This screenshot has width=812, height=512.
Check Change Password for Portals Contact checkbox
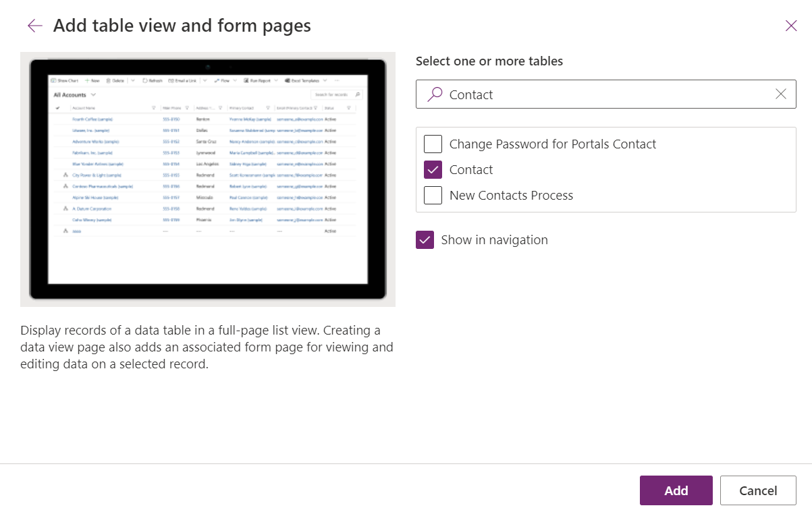pyautogui.click(x=433, y=144)
